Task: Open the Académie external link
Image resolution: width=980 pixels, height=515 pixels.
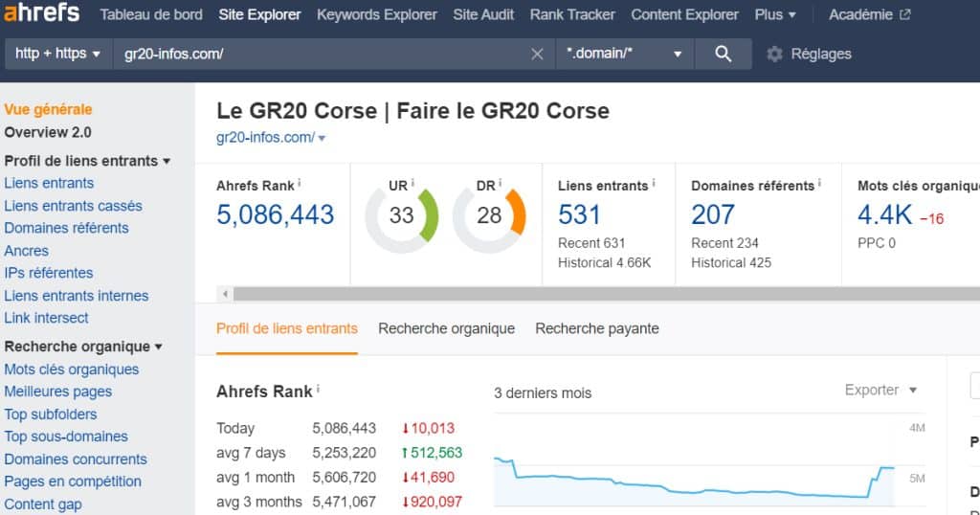Action: 869,14
